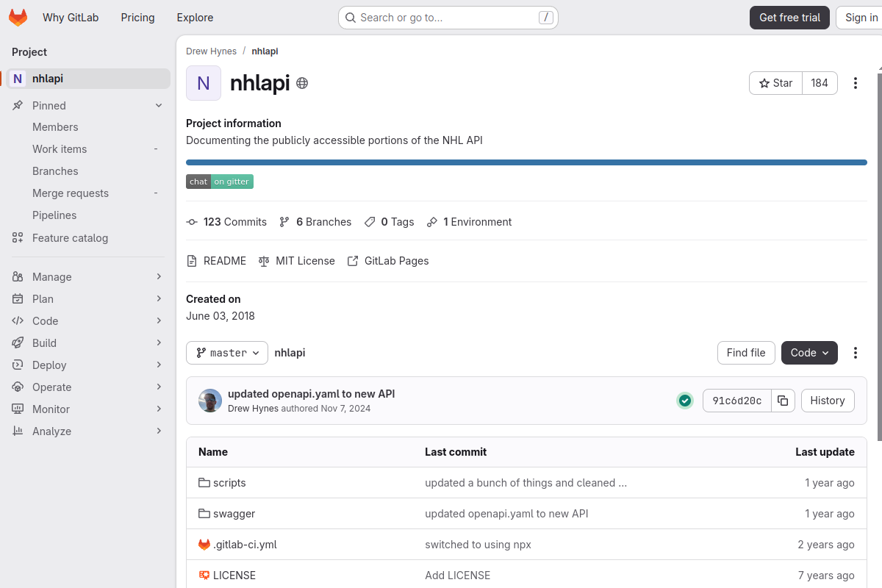The height and width of the screenshot is (588, 882).
Task: Open the Pricing top menu item
Action: pos(137,18)
